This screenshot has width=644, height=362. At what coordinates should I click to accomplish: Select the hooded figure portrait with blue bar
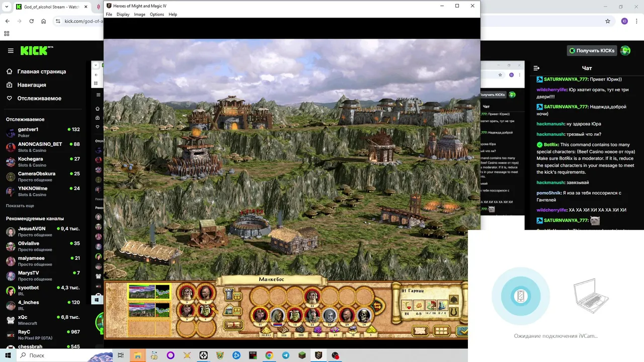(x=278, y=316)
